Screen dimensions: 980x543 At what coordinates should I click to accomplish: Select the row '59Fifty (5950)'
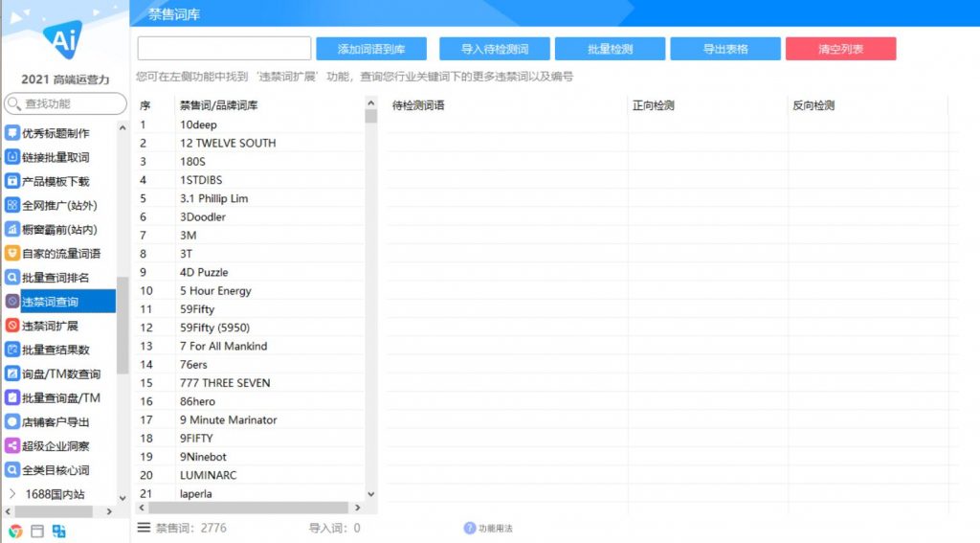pyautogui.click(x=250, y=328)
